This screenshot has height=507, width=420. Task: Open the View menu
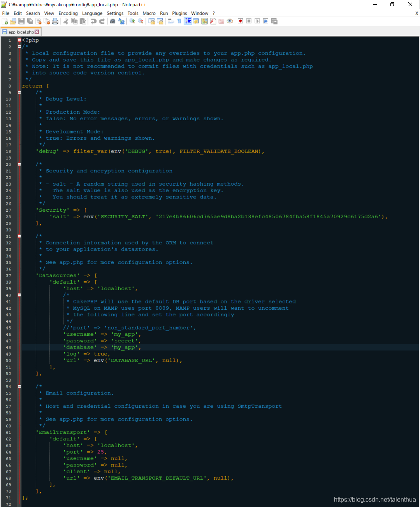point(49,13)
